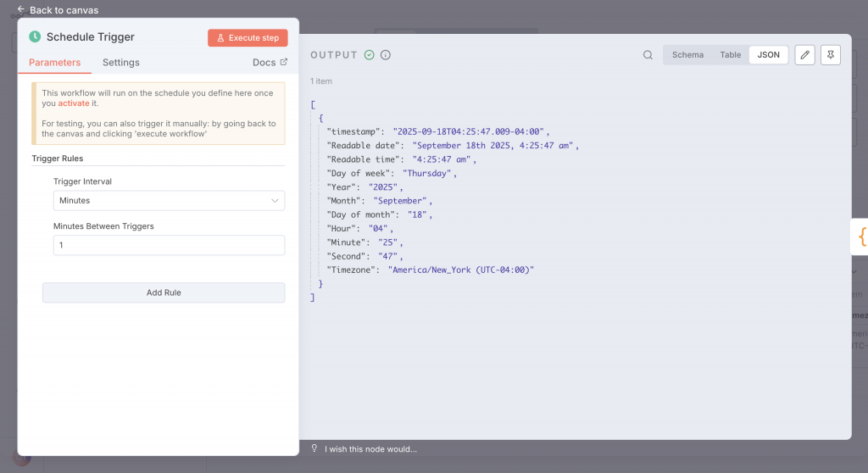The image size is (868, 473).
Task: Click the green success checkmark beside OUTPUT
Action: click(370, 55)
